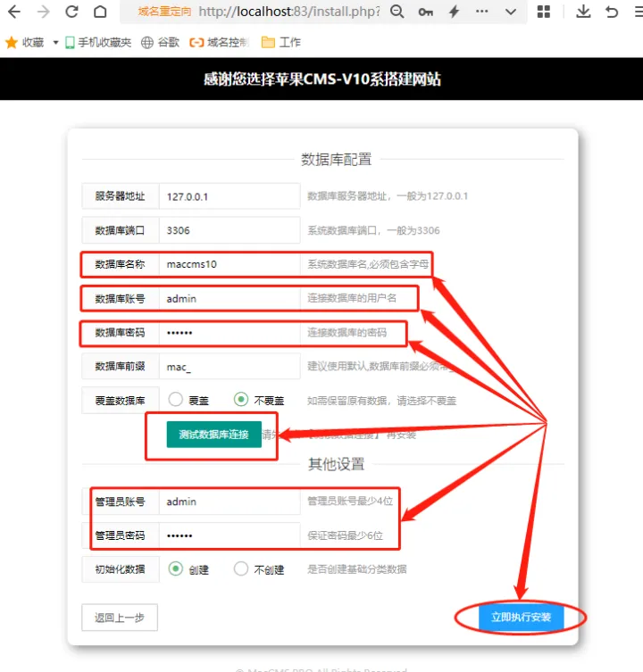Click the 服务器地址 field with 127.0.0.1
This screenshot has width=643, height=672.
point(230,196)
